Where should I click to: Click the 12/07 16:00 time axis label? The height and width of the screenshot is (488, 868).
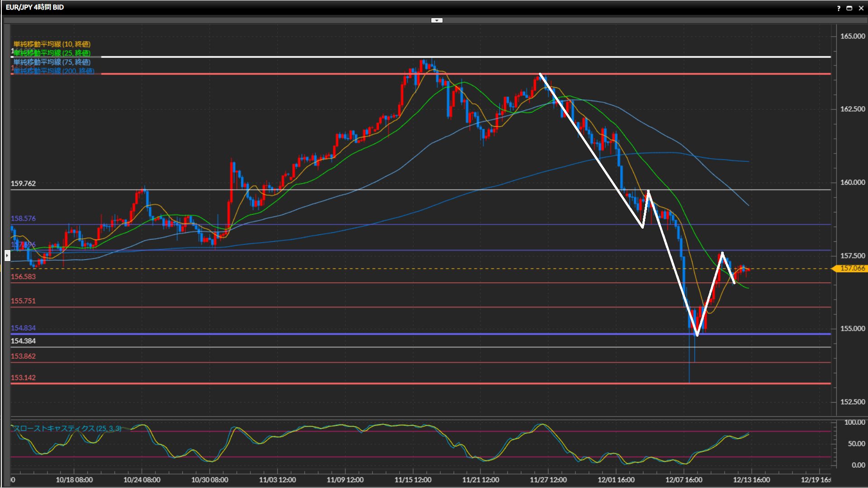684,480
